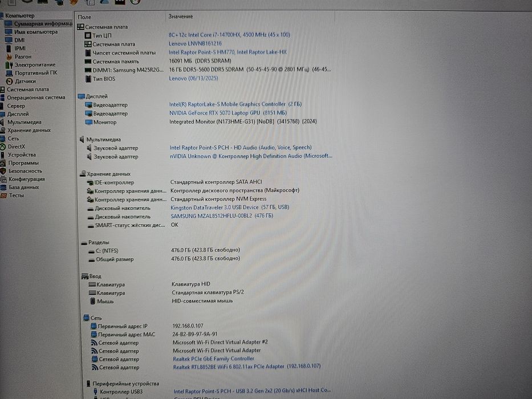Open the Intel Raptor Point-S HM770 chipset link
The image size is (532, 399).
tap(228, 52)
